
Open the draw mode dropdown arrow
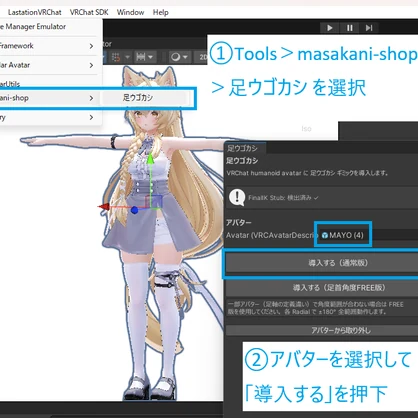pos(185,57)
